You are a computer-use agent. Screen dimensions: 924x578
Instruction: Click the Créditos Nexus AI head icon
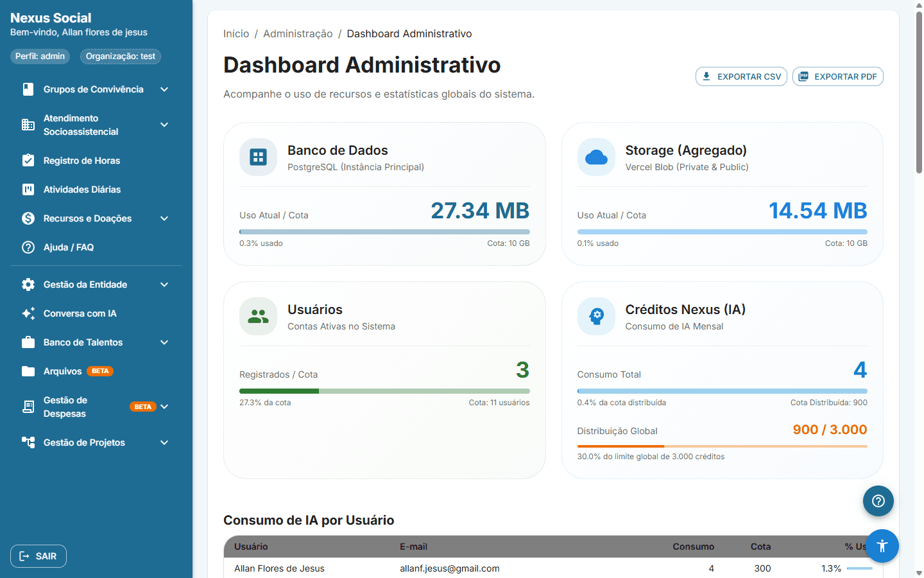tap(596, 317)
